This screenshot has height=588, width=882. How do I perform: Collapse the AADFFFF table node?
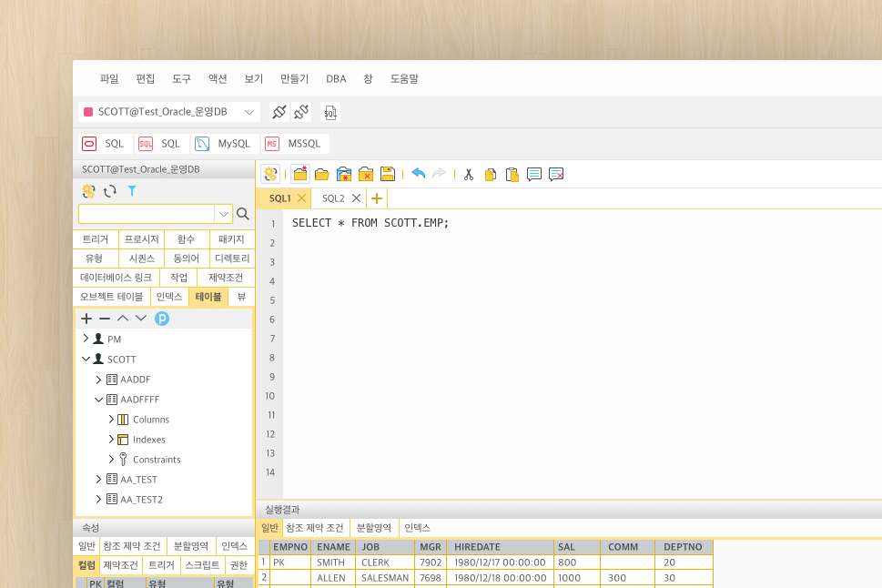pyautogui.click(x=99, y=399)
